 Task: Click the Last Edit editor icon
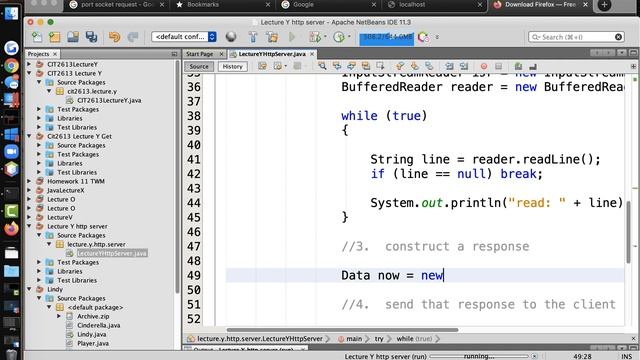point(262,66)
